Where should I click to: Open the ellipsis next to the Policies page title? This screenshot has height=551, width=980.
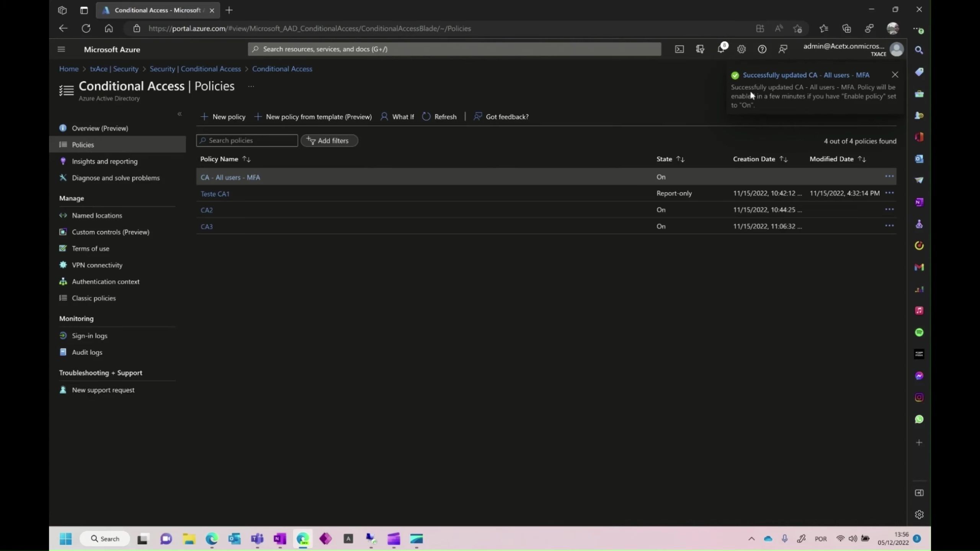pos(251,86)
